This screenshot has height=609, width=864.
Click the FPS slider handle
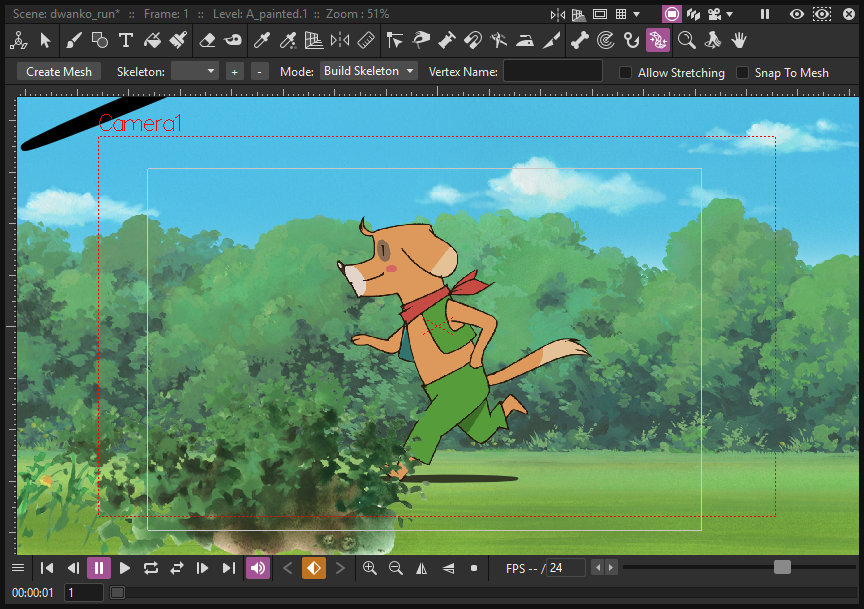tap(782, 567)
